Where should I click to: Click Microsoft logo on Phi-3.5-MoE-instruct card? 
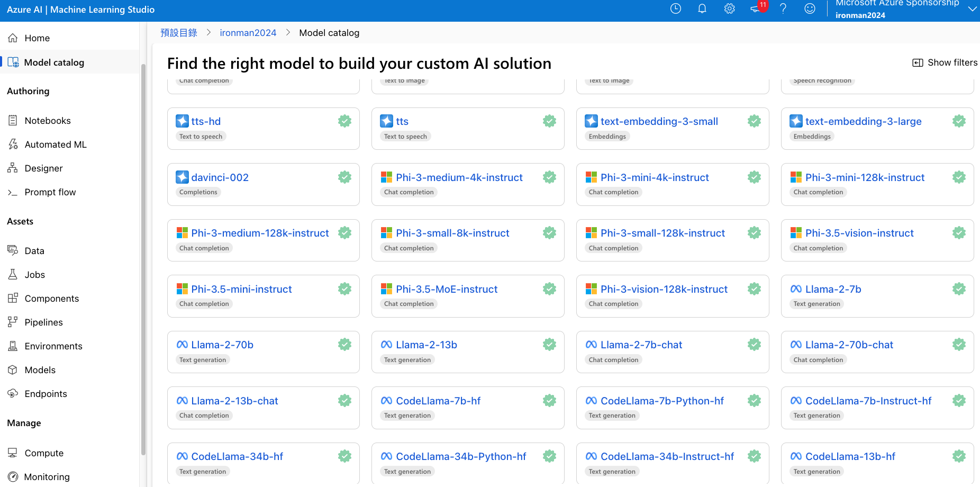click(387, 289)
